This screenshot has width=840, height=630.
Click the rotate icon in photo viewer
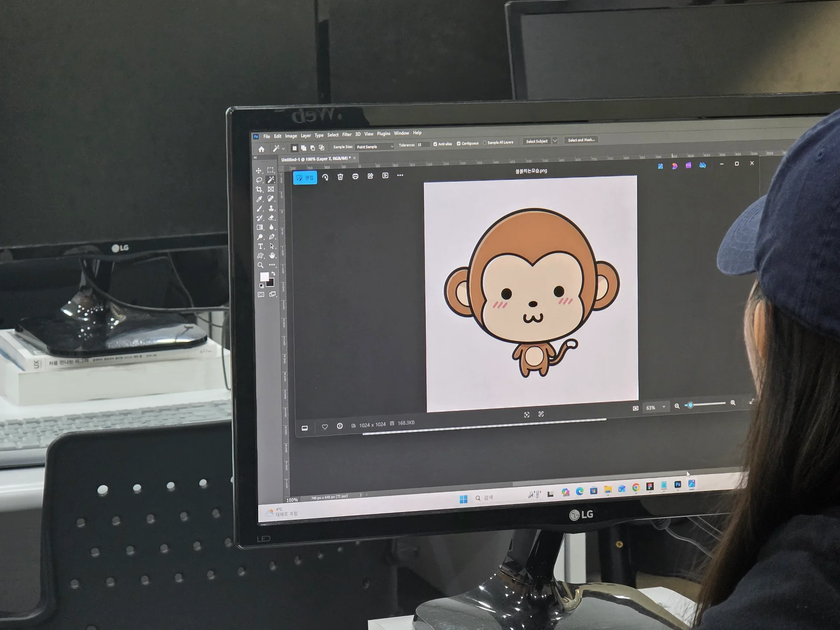(325, 177)
